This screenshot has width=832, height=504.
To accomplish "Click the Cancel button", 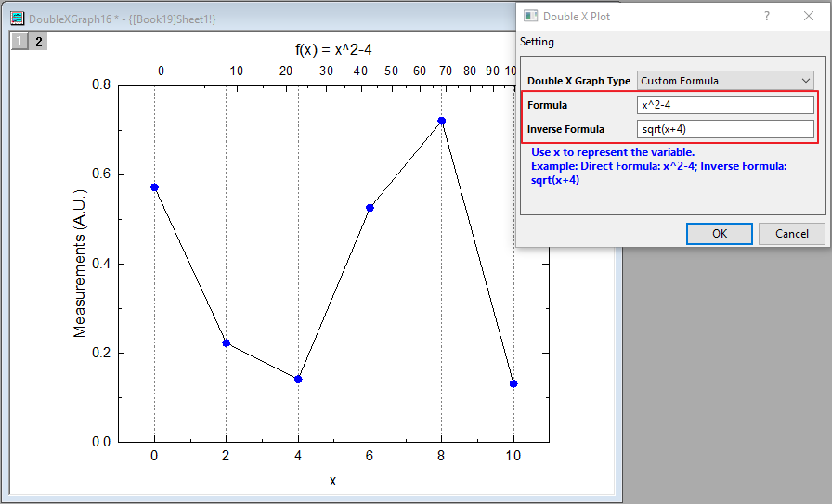I will pyautogui.click(x=792, y=234).
